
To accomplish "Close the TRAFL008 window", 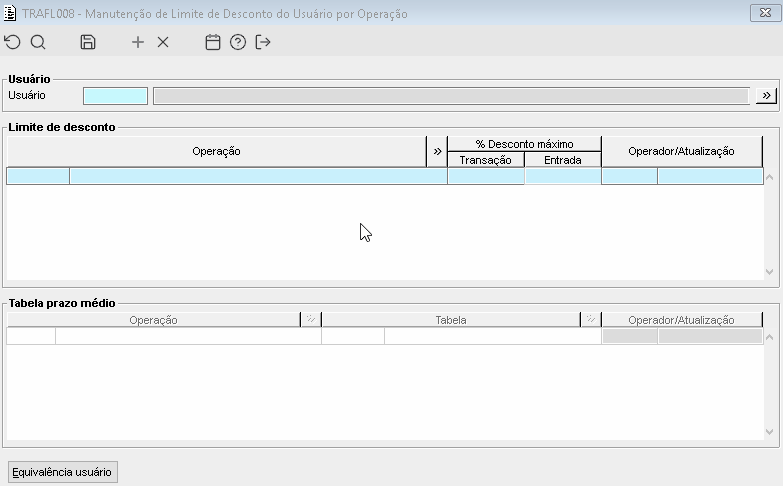I will point(765,13).
